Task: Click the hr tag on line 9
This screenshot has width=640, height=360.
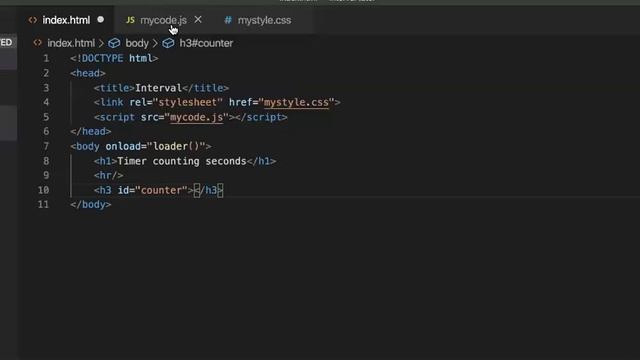Action: tap(109, 176)
